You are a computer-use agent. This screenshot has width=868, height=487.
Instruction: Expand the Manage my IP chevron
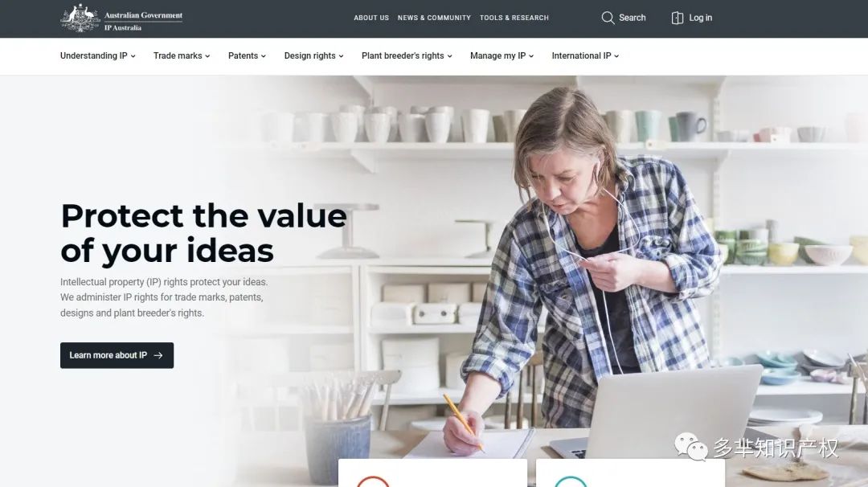(x=531, y=56)
